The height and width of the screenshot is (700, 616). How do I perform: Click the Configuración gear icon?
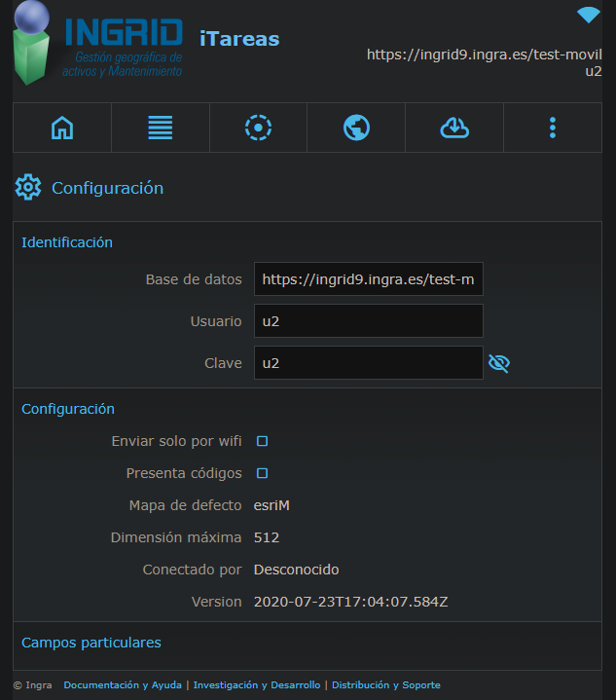click(28, 188)
